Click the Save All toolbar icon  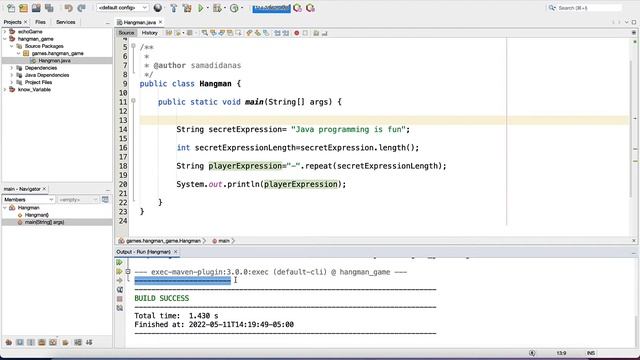tap(49, 8)
